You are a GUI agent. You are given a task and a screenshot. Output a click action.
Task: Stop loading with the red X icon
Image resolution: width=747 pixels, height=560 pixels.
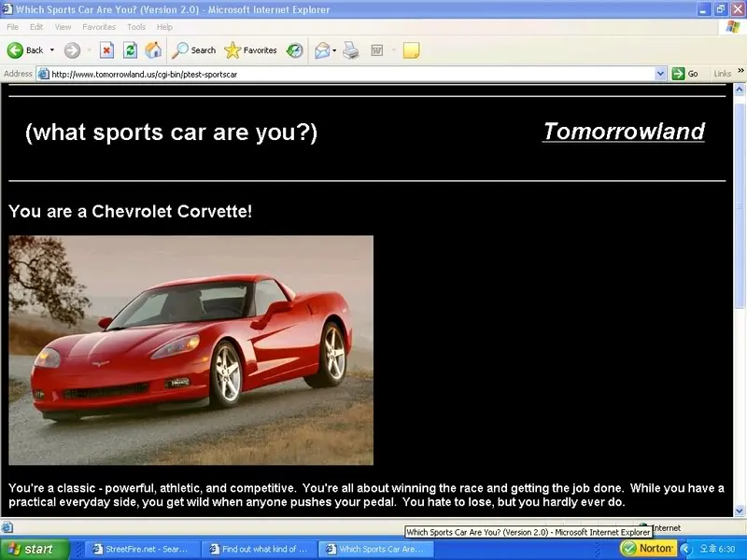coord(106,50)
